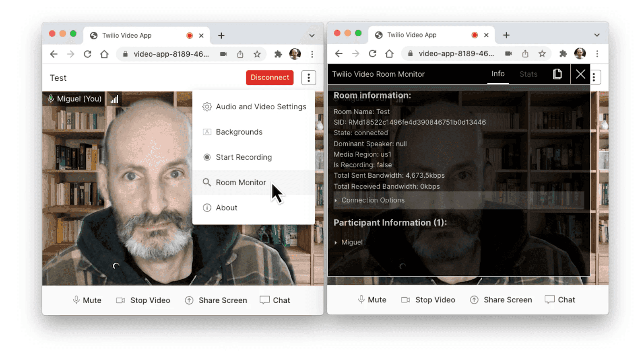Go back in the right browser
This screenshot has height=351, width=644.
(x=339, y=53)
